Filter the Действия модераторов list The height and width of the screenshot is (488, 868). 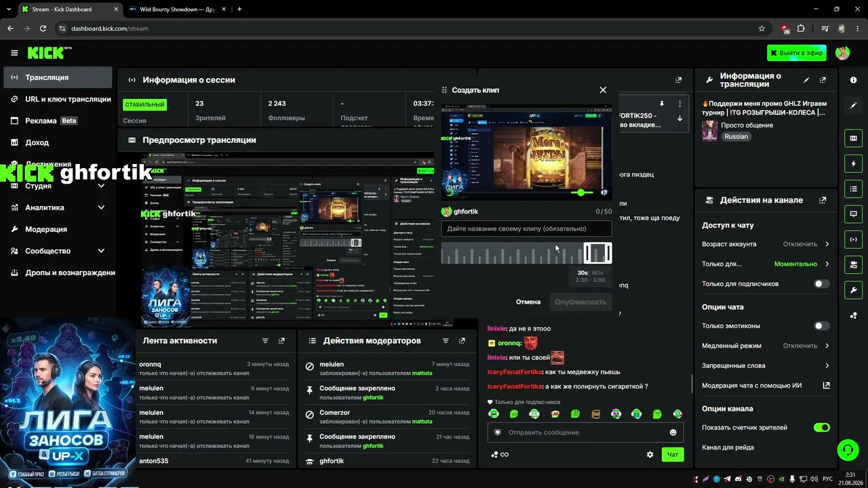(446, 340)
